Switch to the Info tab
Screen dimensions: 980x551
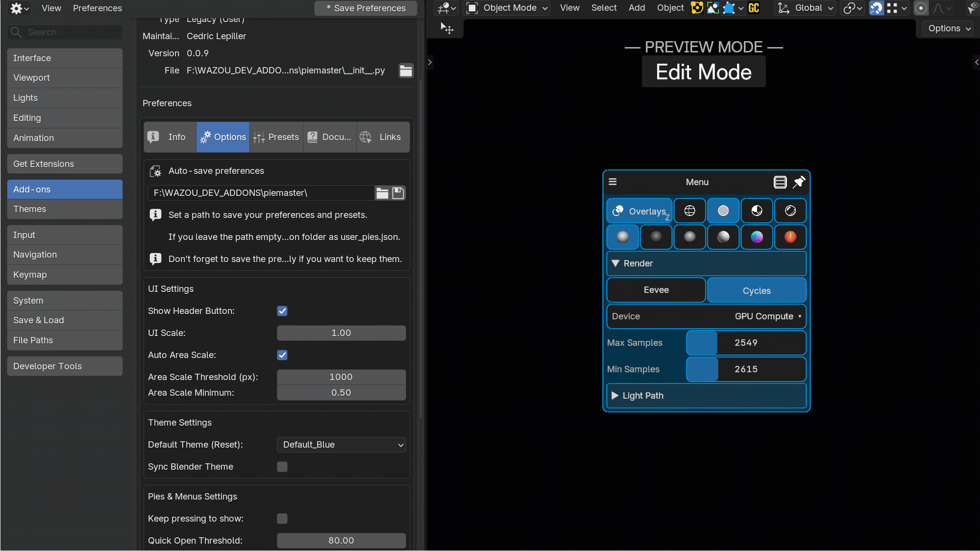pos(170,137)
